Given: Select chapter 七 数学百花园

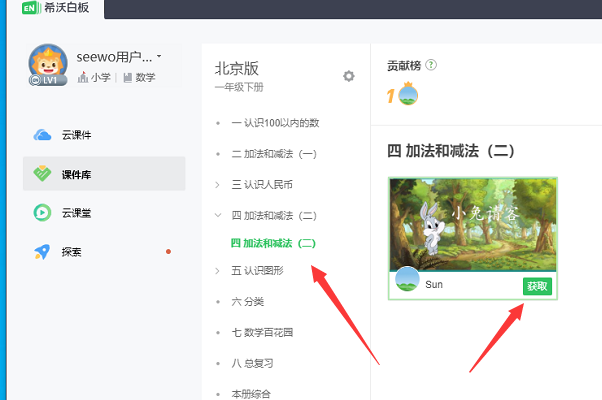Looking at the screenshot, I should tap(262, 332).
